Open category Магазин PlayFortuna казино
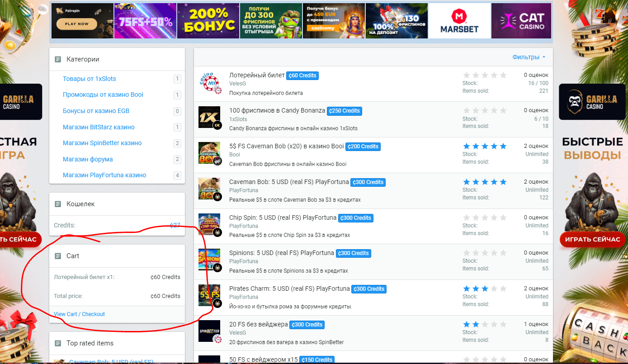Image resolution: width=628 pixels, height=364 pixels. click(104, 175)
